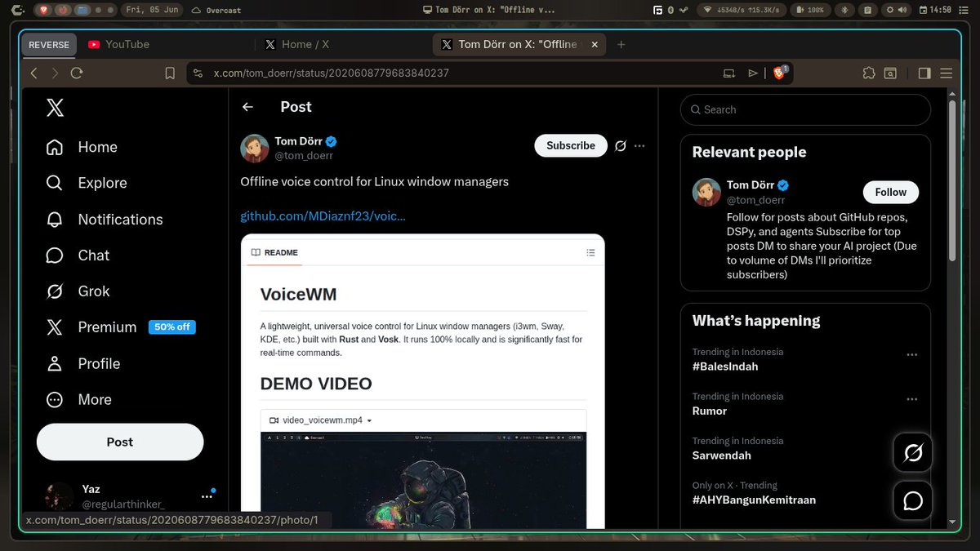Open Profile from the sidebar
The width and height of the screenshot is (980, 551).
click(x=83, y=363)
